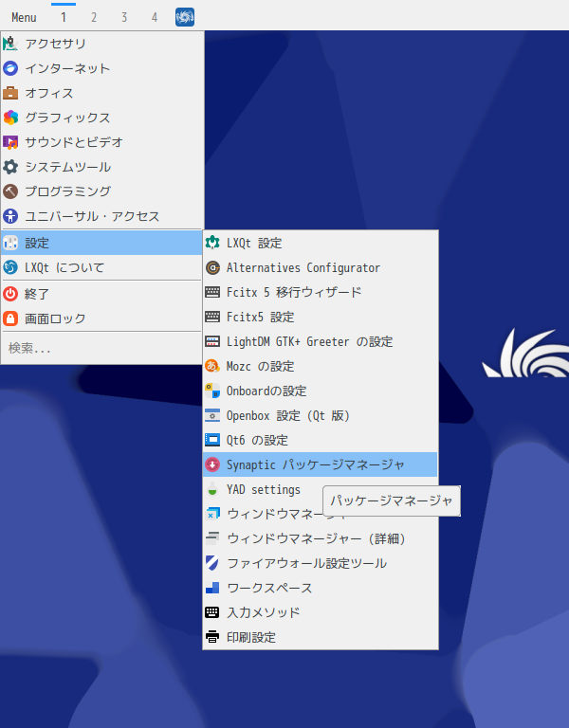
Task: Open Fcitx 5 移行ウィザード
Action: click(320, 292)
